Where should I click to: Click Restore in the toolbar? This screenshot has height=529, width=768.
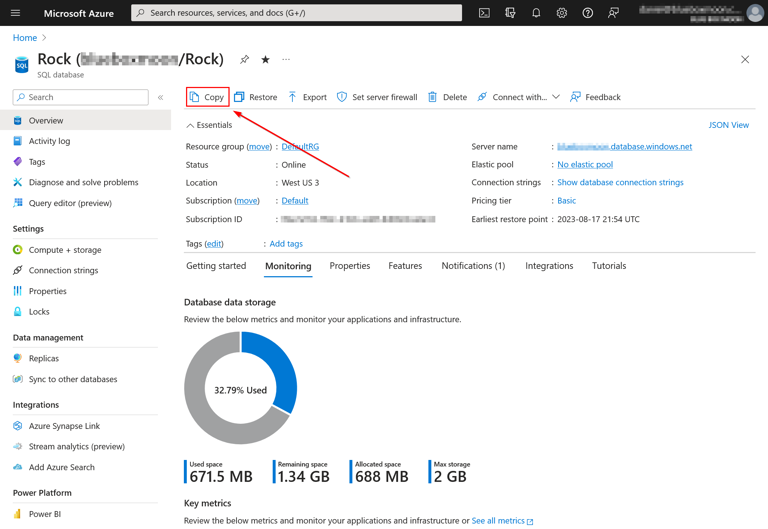256,97
